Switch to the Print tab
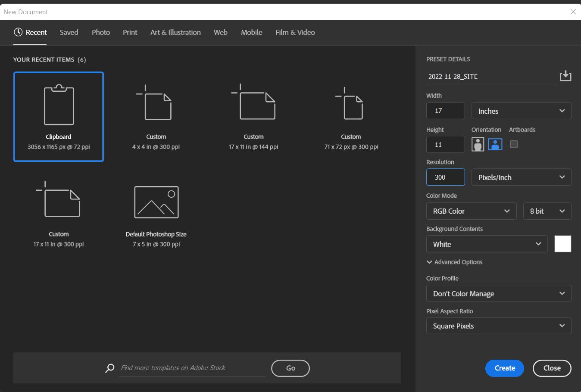The height and width of the screenshot is (392, 581). coord(130,32)
